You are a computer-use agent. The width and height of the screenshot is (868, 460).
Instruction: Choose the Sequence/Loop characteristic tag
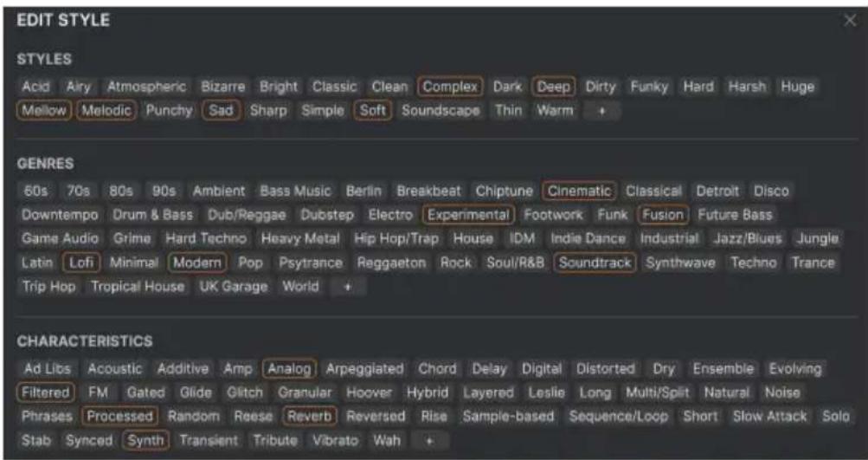[619, 417]
